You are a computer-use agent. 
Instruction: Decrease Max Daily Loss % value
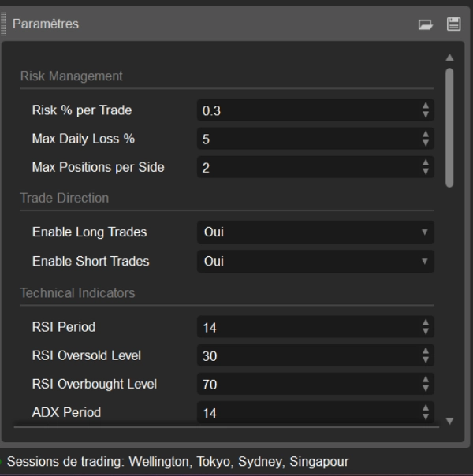pos(426,143)
